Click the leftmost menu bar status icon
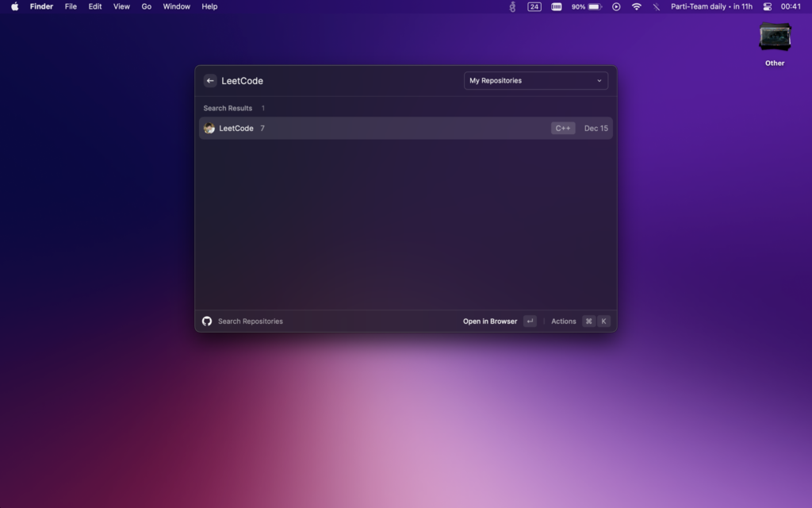This screenshot has width=812, height=508. point(512,6)
